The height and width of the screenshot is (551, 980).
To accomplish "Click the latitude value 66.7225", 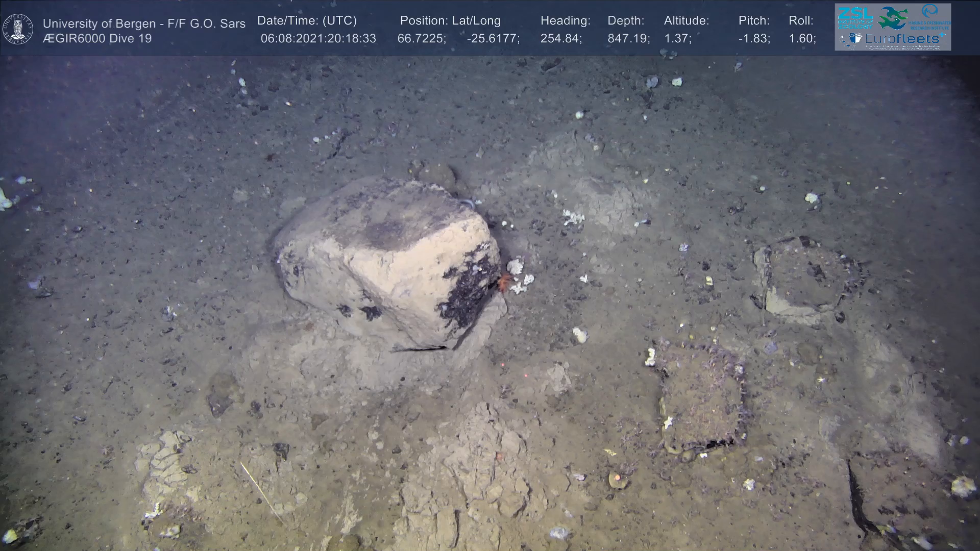I will click(421, 39).
